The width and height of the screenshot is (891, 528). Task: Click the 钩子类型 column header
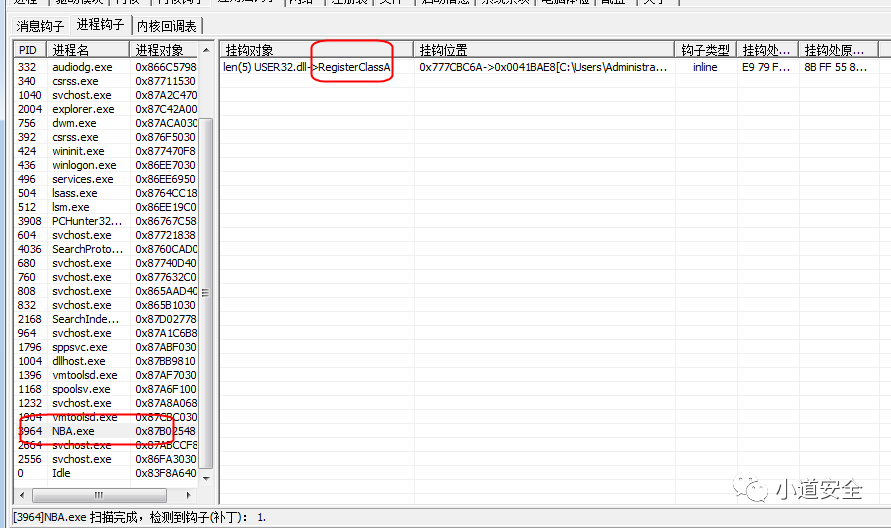pos(706,50)
